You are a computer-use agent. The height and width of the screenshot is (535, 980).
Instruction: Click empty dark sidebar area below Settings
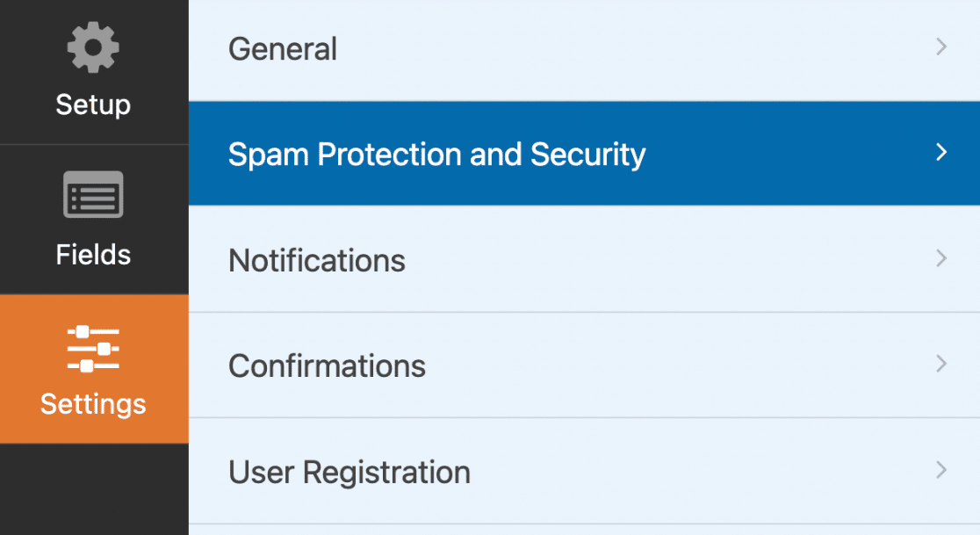coord(93,490)
